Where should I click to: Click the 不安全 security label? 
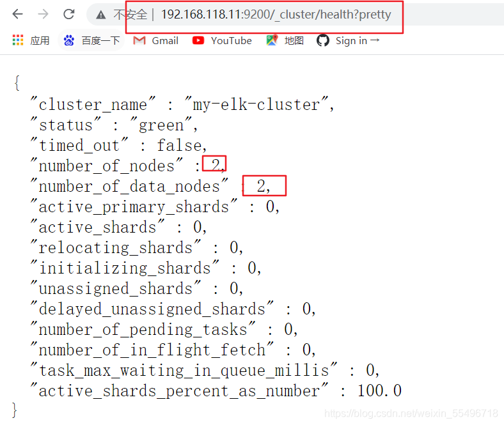tap(130, 15)
